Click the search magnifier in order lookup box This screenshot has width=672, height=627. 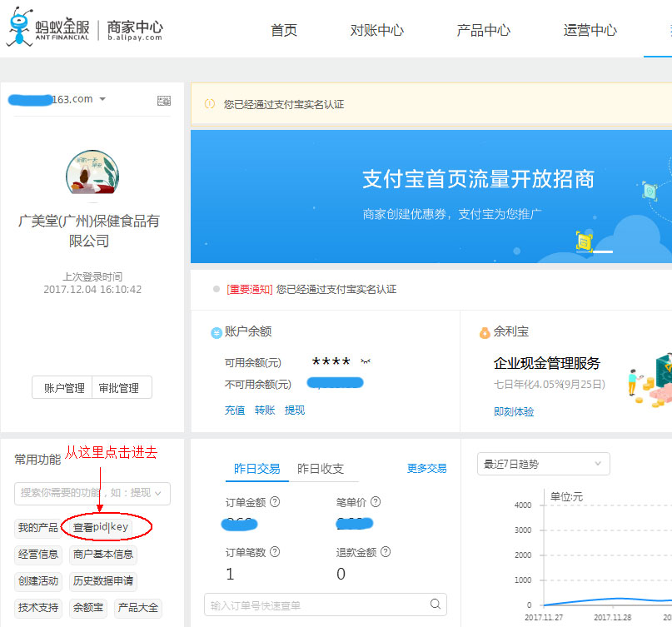tap(436, 604)
